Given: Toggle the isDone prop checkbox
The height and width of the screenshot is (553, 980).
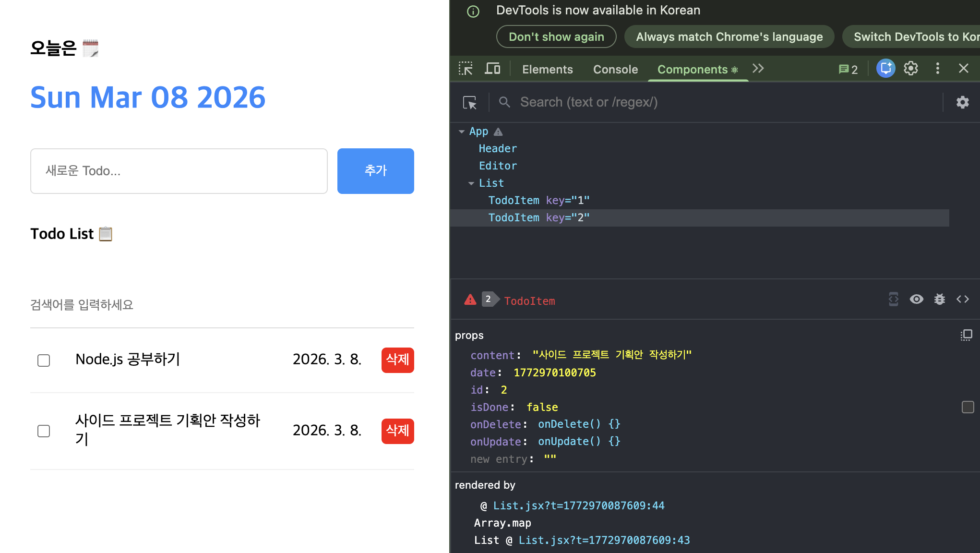Looking at the screenshot, I should click(968, 407).
